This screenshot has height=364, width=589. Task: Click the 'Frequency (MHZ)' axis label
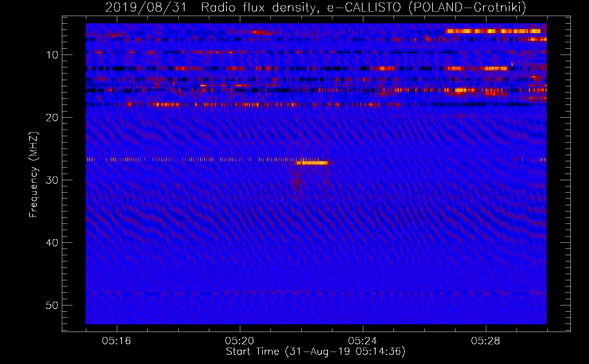pos(33,175)
